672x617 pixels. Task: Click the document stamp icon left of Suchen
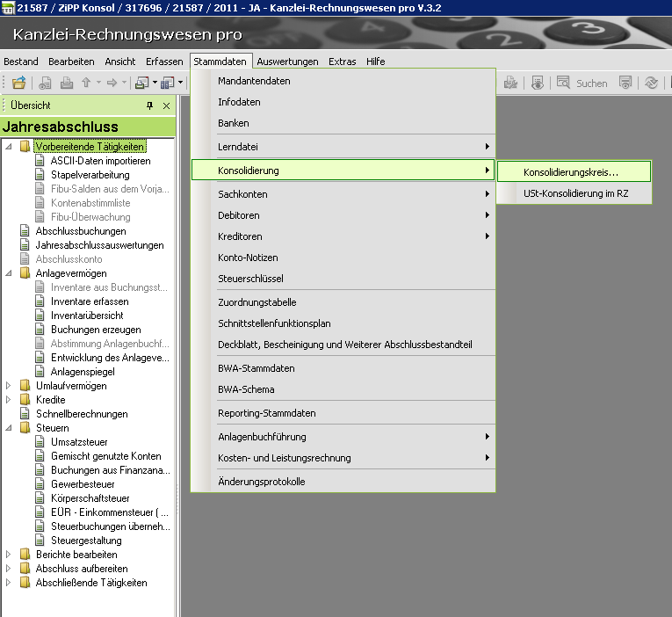point(538,83)
